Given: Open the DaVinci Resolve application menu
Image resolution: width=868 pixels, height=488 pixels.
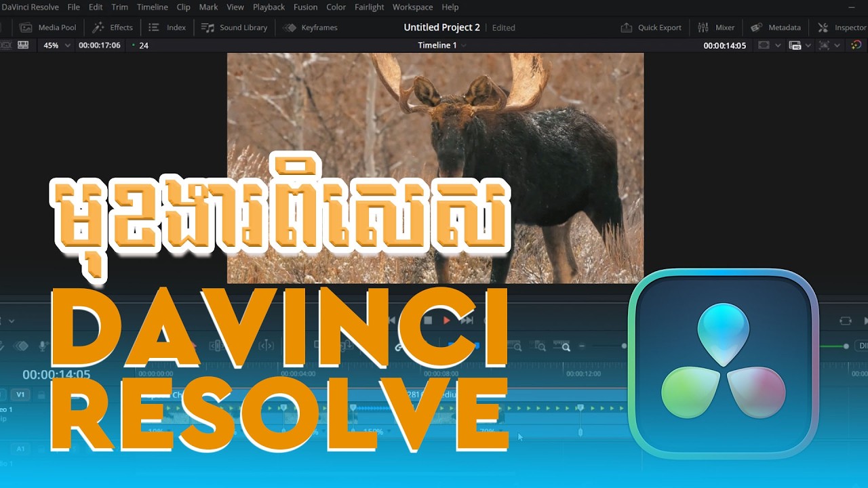Looking at the screenshot, I should click(x=30, y=7).
